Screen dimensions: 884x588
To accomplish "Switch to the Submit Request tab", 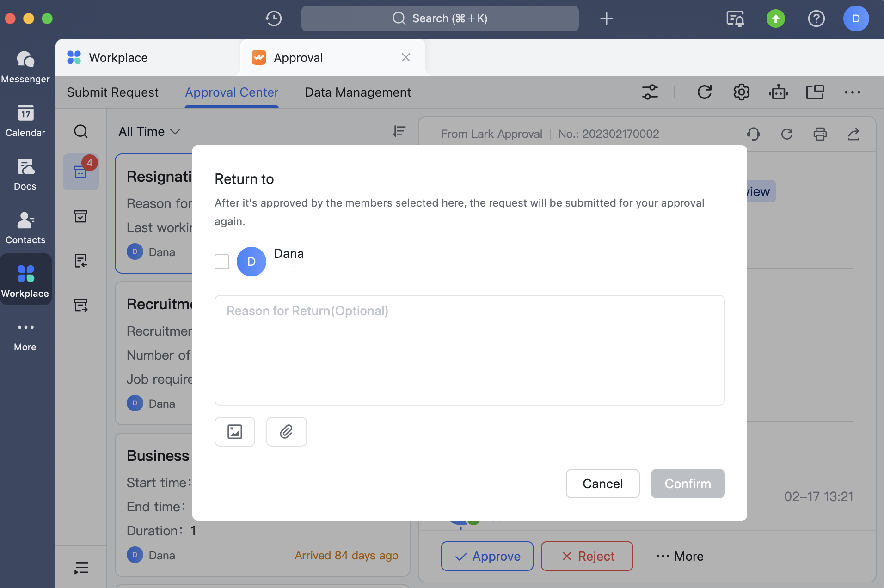I will [x=112, y=92].
